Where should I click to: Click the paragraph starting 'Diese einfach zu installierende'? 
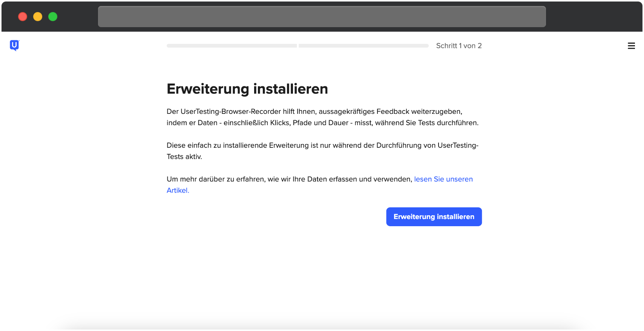click(x=323, y=151)
